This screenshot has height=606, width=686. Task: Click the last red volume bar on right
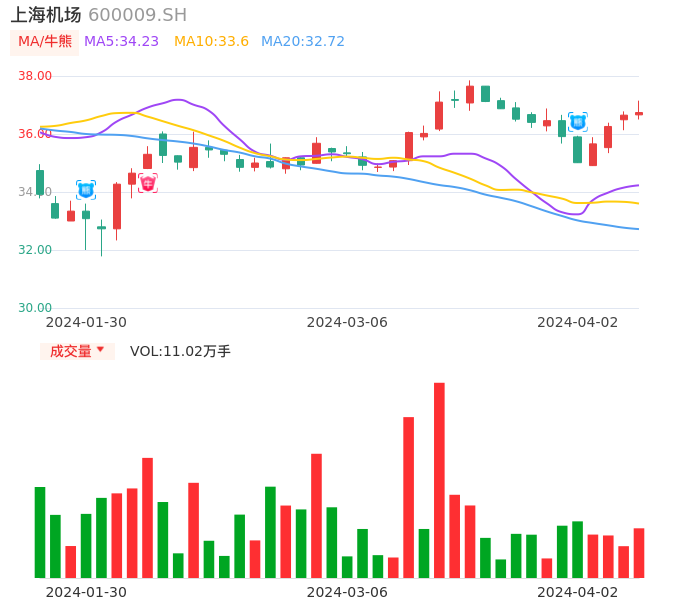(x=639, y=553)
